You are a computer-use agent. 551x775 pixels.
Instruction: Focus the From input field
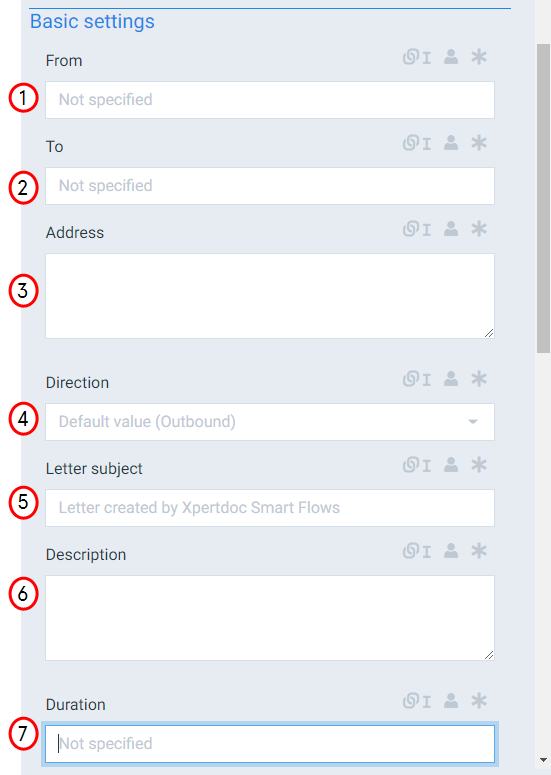[x=270, y=100]
